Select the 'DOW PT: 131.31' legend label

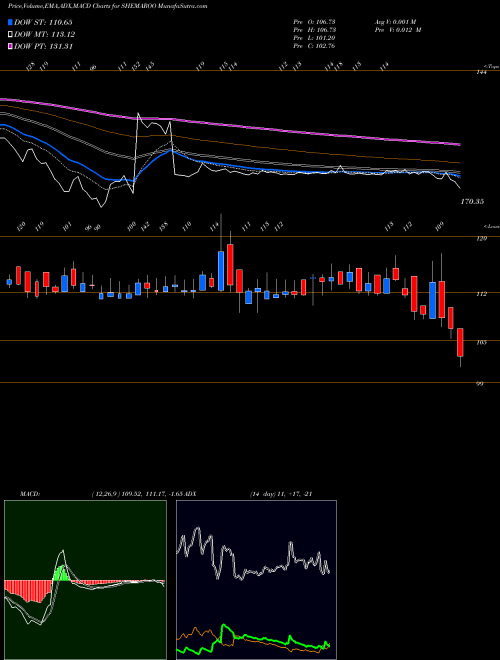[44, 46]
